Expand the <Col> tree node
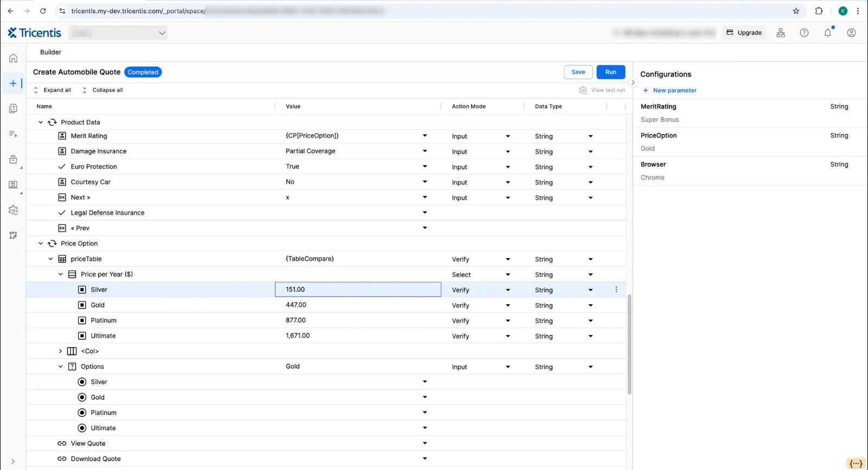 pos(60,351)
